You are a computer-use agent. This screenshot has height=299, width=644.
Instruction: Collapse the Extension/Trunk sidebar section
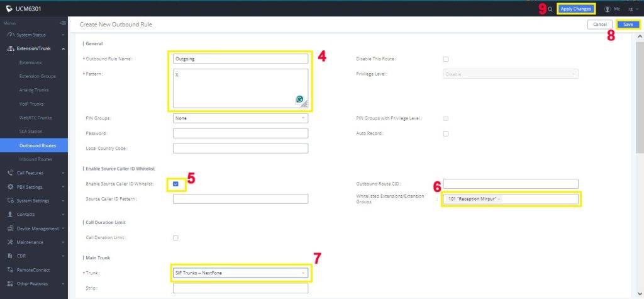[x=63, y=48]
